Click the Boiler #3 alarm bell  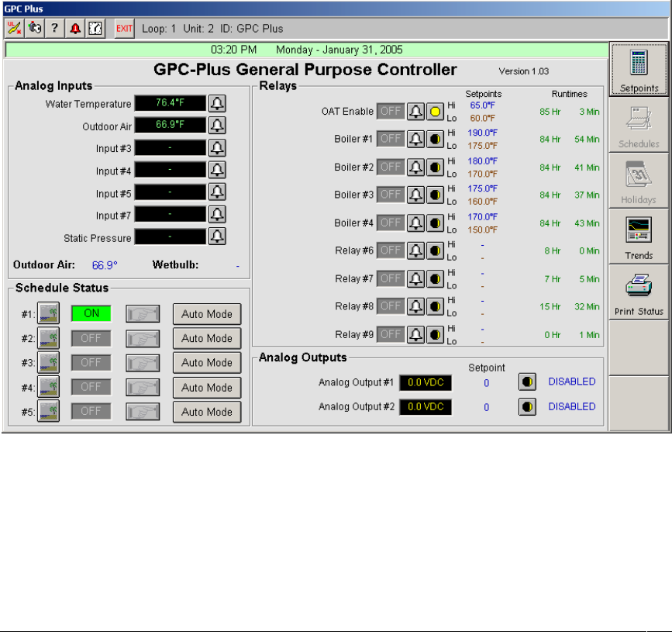pyautogui.click(x=415, y=195)
